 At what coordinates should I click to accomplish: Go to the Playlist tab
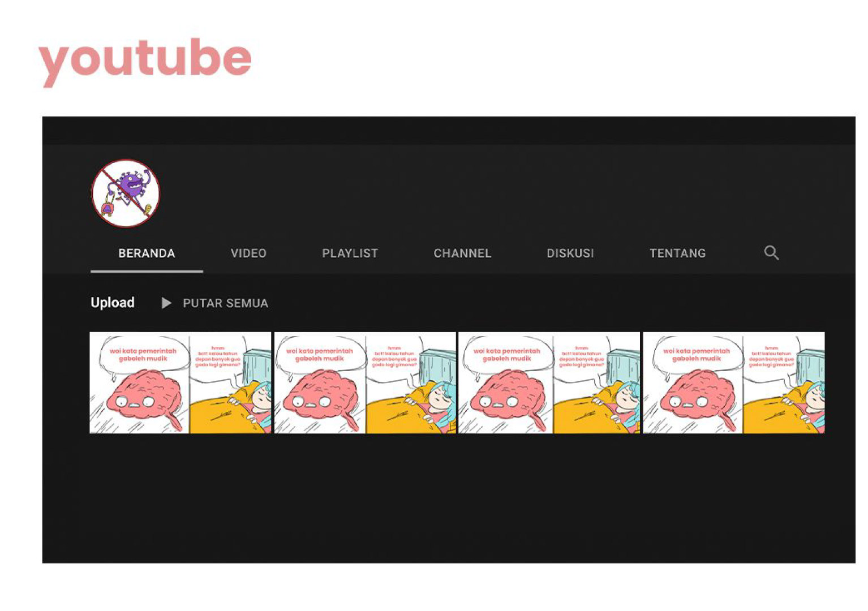[x=350, y=253]
